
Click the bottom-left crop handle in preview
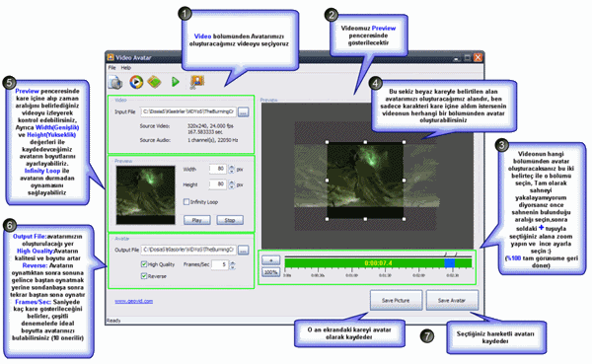(x=327, y=219)
